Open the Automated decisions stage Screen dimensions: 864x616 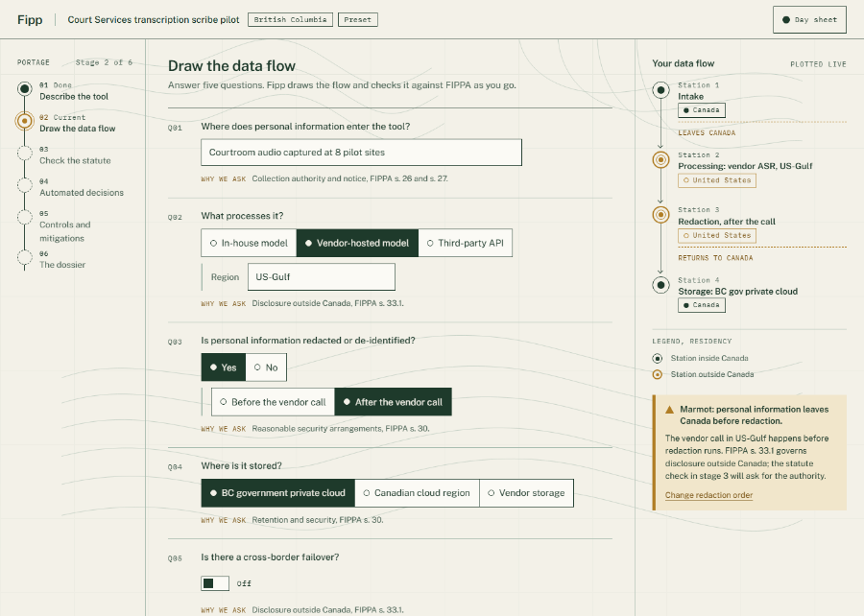[82, 193]
